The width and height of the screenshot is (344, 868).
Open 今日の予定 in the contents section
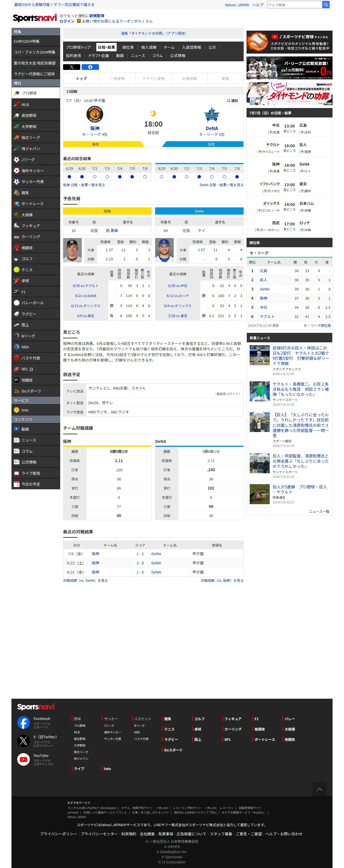point(36,484)
